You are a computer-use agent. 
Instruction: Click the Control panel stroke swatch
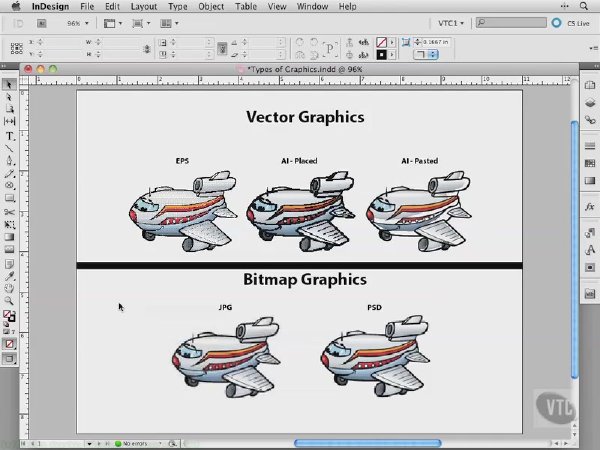coord(382,55)
